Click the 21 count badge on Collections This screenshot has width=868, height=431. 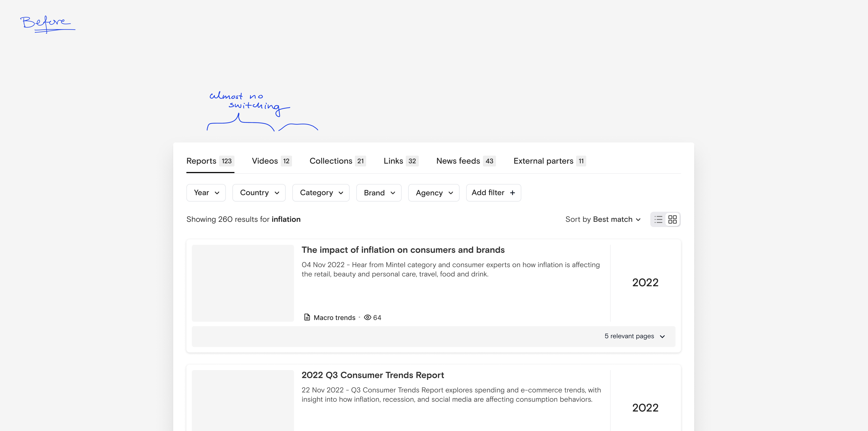(361, 161)
